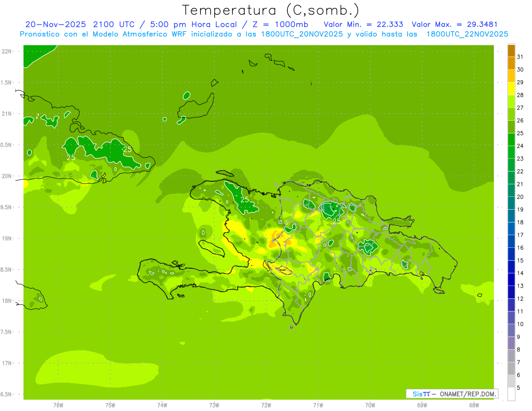Click the blue legend band between 16 and 17
The height and width of the screenshot is (411, 532).
point(511,241)
